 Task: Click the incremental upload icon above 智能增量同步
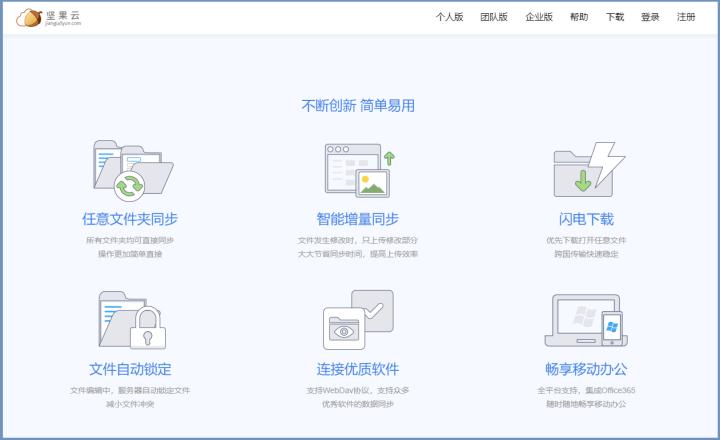click(x=360, y=170)
